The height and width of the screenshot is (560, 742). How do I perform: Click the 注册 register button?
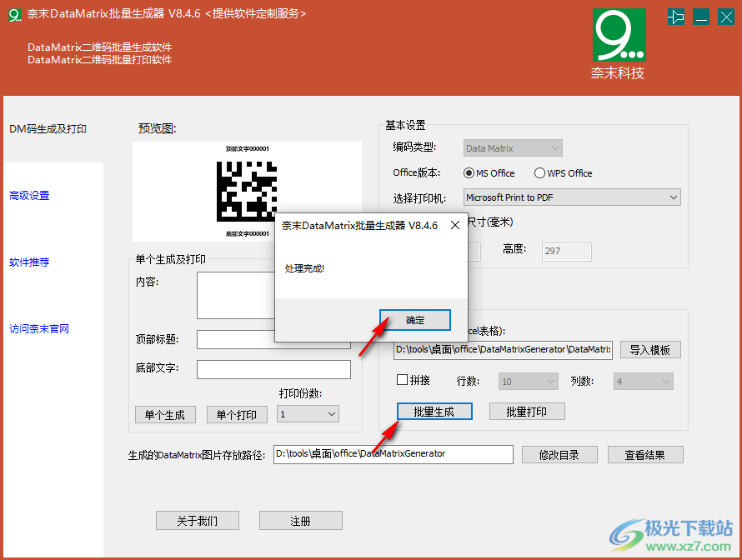(300, 521)
